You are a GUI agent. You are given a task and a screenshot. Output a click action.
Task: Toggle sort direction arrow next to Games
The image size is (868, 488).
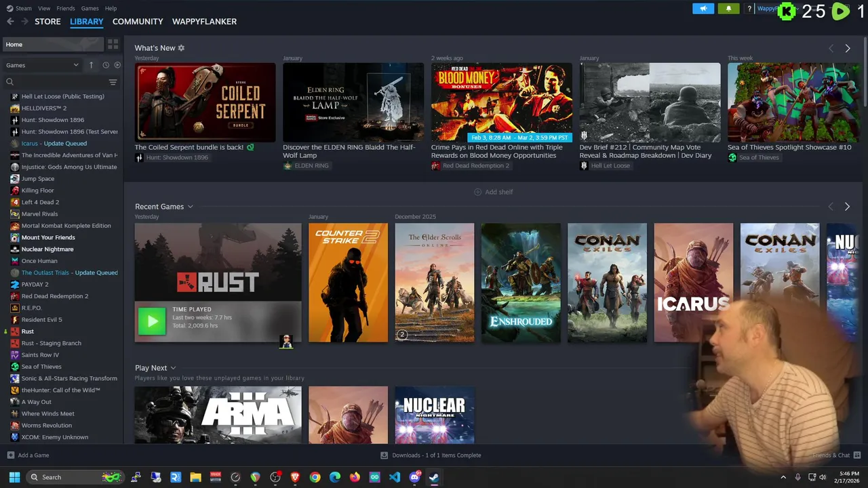(92, 65)
